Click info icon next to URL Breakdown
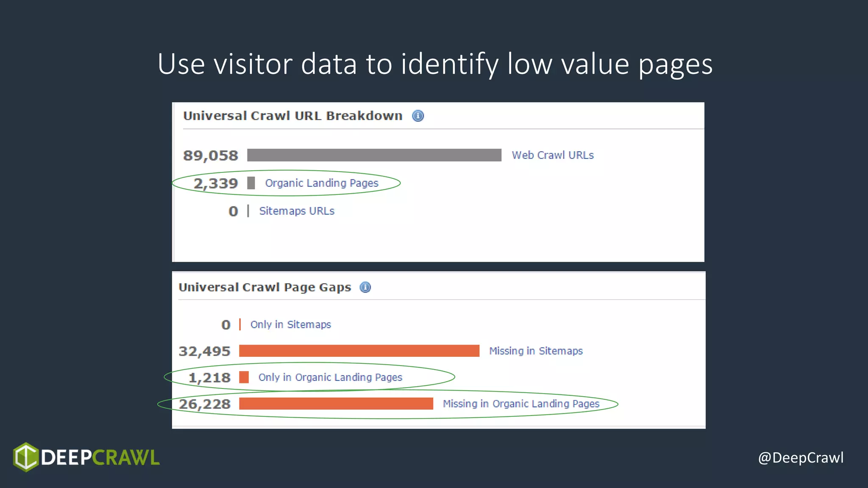Viewport: 868px width, 488px height. click(418, 116)
